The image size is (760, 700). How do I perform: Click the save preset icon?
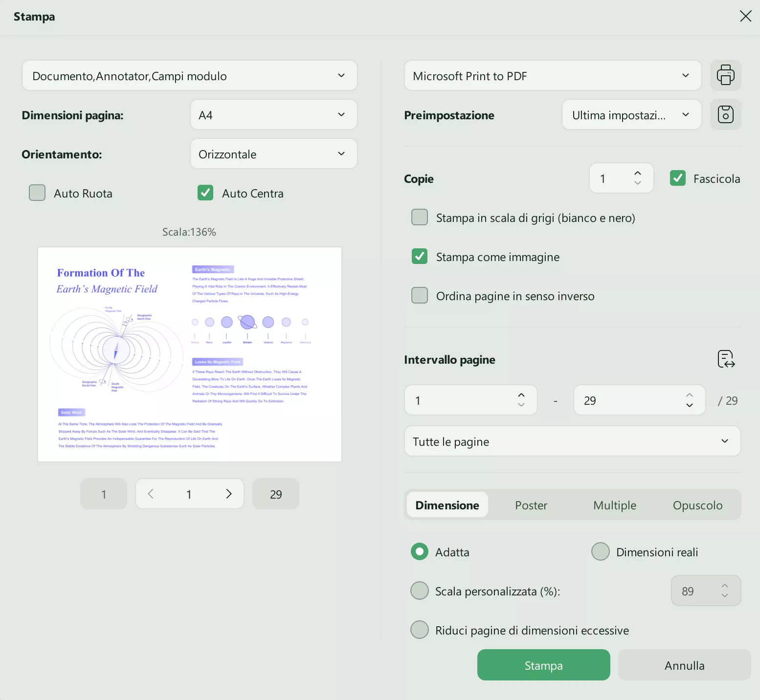725,114
